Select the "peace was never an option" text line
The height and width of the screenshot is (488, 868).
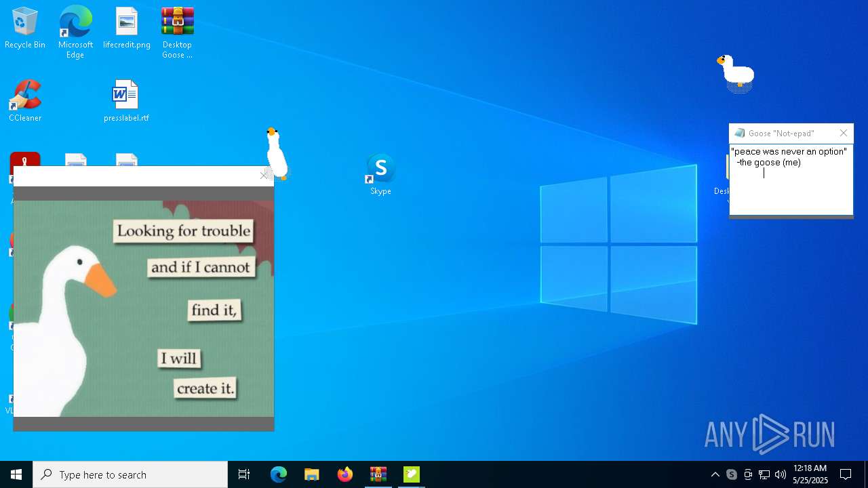click(x=789, y=152)
